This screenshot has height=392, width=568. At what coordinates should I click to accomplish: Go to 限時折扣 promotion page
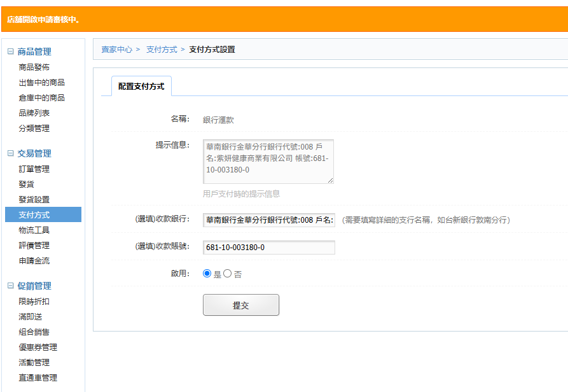click(x=34, y=302)
